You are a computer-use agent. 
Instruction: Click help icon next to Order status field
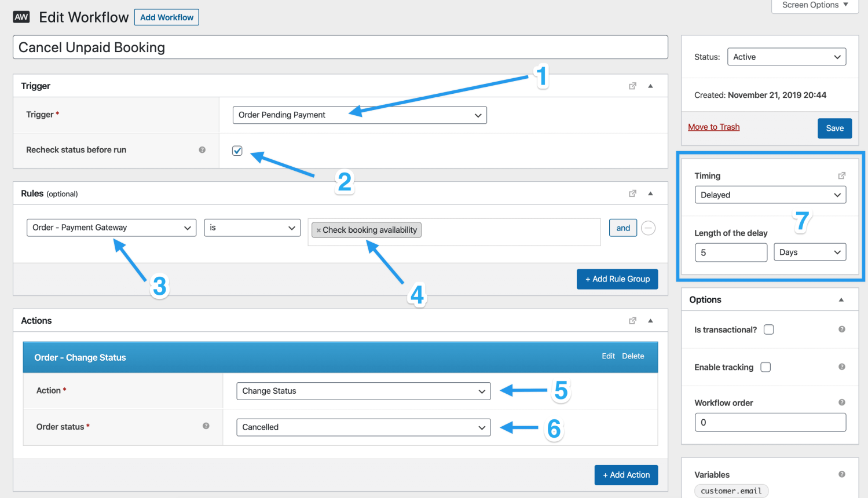pyautogui.click(x=206, y=426)
